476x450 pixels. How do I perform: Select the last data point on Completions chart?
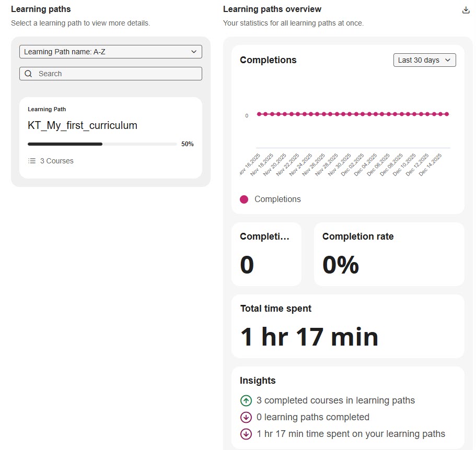pyautogui.click(x=447, y=114)
